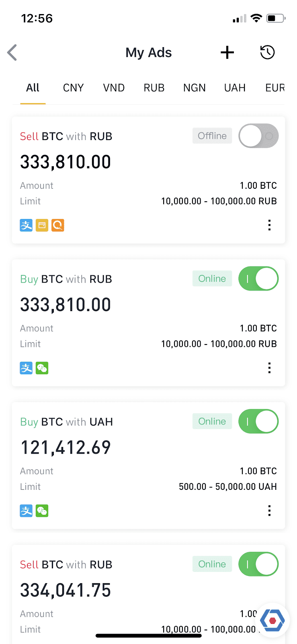This screenshot has width=297, height=644.
Task: Select the NGN currency tab
Action: [195, 88]
